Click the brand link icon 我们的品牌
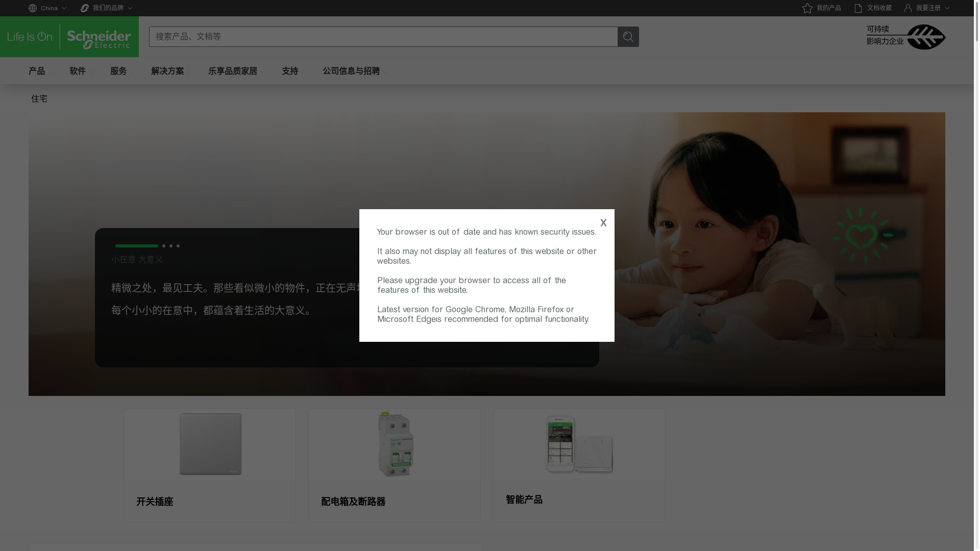The height and width of the screenshot is (551, 980). 85,8
